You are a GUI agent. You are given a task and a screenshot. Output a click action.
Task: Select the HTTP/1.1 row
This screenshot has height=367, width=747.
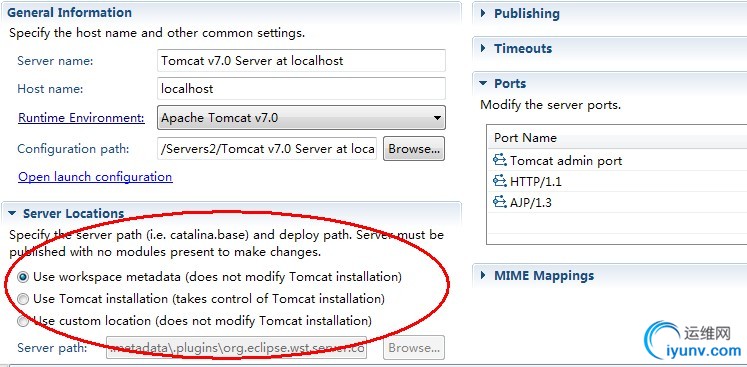pyautogui.click(x=618, y=181)
